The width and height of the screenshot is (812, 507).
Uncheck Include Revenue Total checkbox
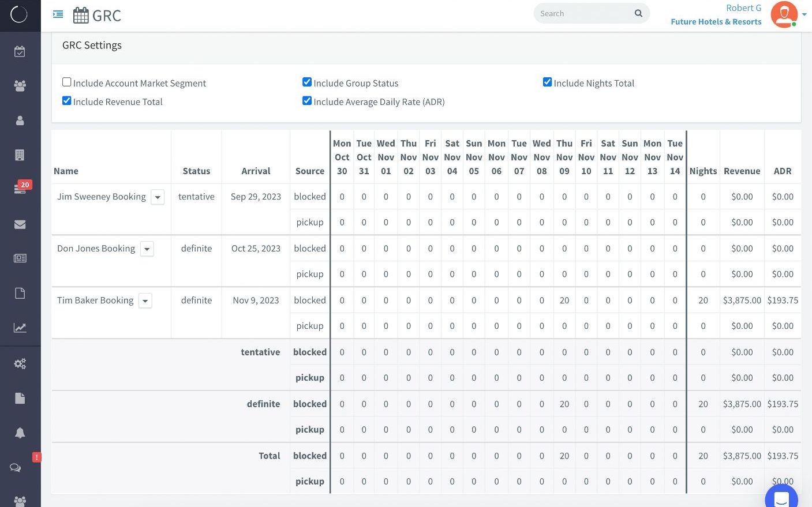pos(67,101)
